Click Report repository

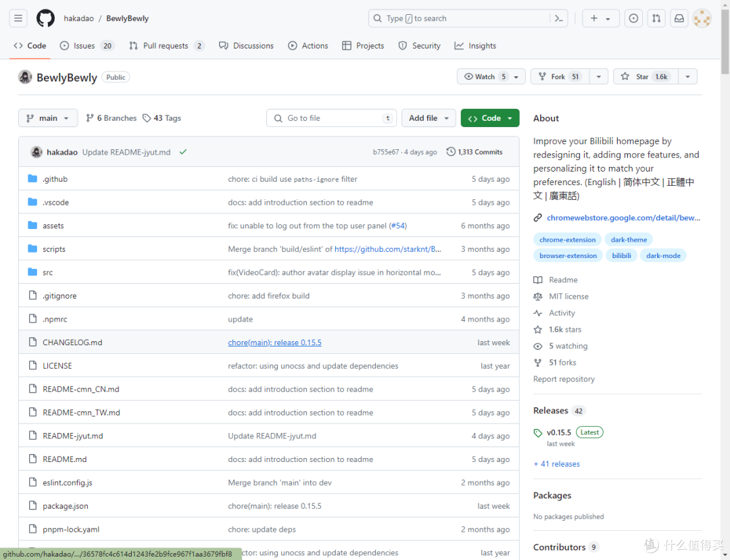(564, 379)
